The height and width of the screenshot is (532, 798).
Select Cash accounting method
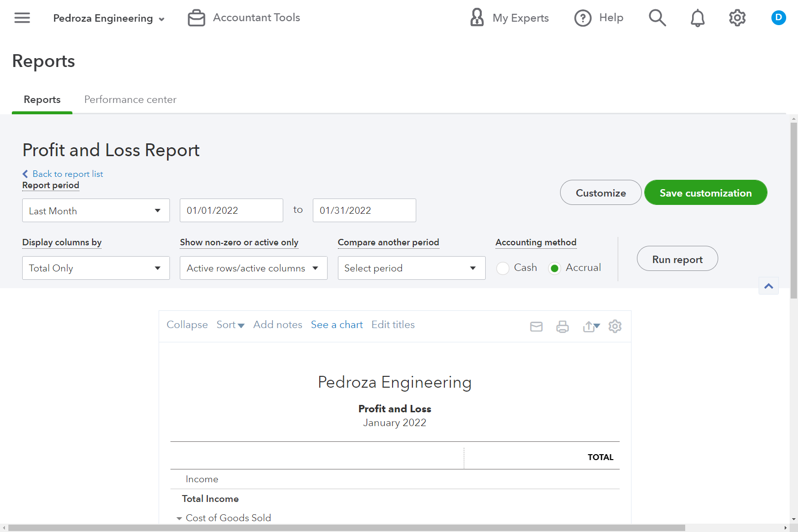(x=502, y=268)
